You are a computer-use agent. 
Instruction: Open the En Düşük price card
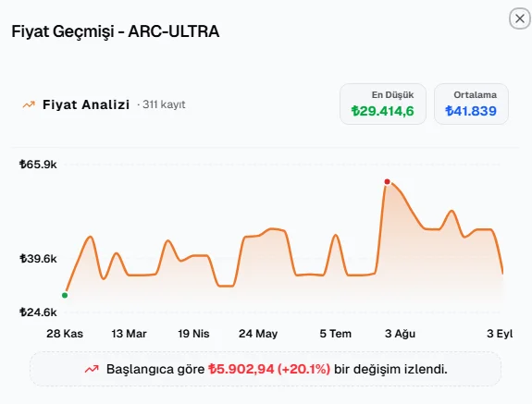[383, 104]
